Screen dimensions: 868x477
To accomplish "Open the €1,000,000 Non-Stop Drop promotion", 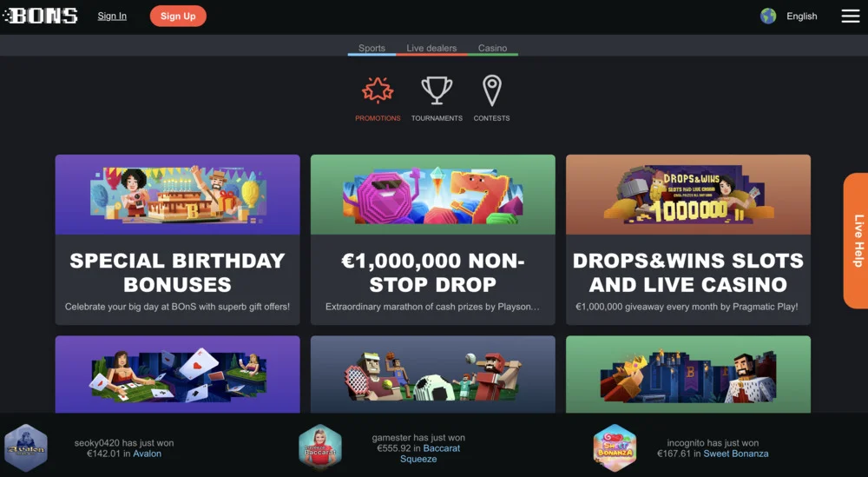I will [x=432, y=239].
